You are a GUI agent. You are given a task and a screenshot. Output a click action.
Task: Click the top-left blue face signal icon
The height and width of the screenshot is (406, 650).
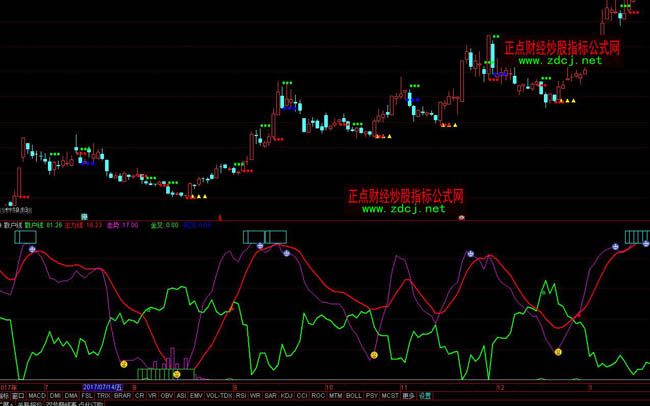click(x=32, y=249)
